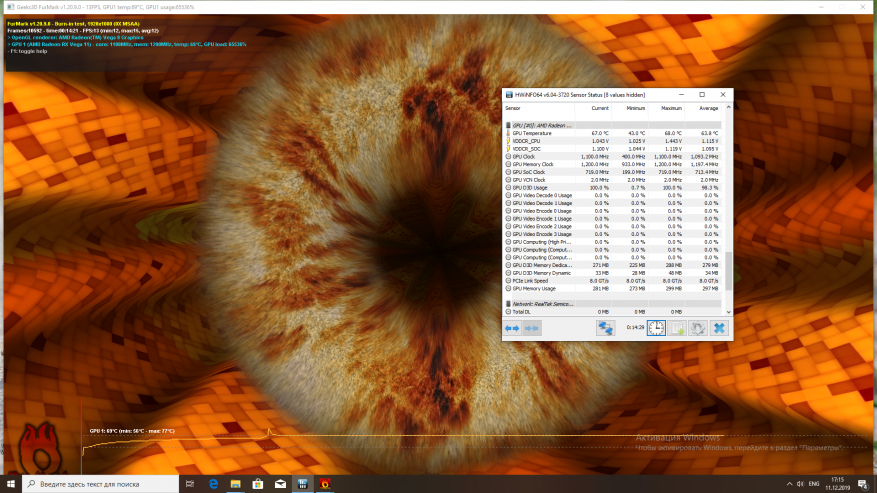Click the blue X close sensors icon
Image resolution: width=877 pixels, height=493 pixels.
(x=719, y=327)
